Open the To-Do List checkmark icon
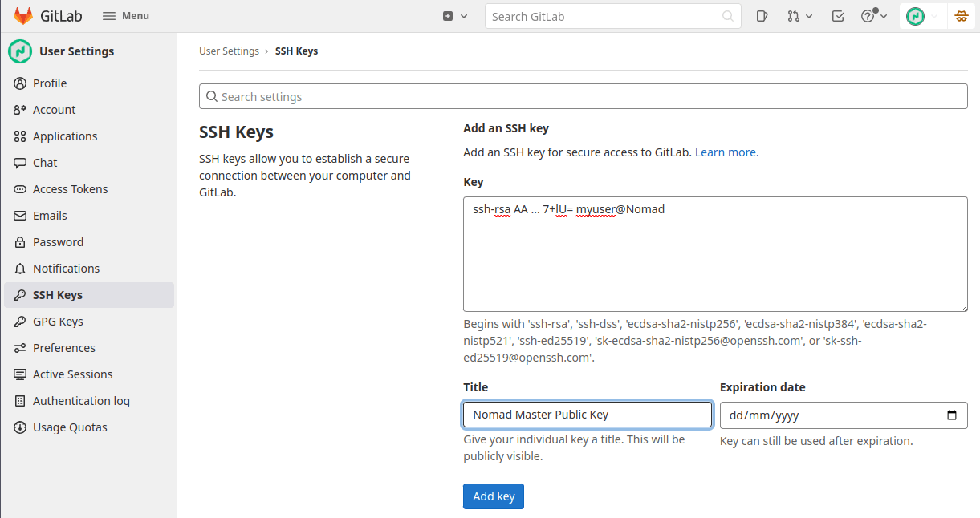The height and width of the screenshot is (518, 980). (x=837, y=15)
